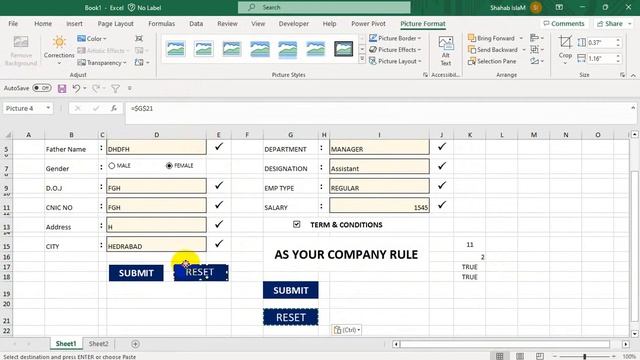This screenshot has height=360, width=640.
Task: Expand the formula bar
Action: pos(633,108)
